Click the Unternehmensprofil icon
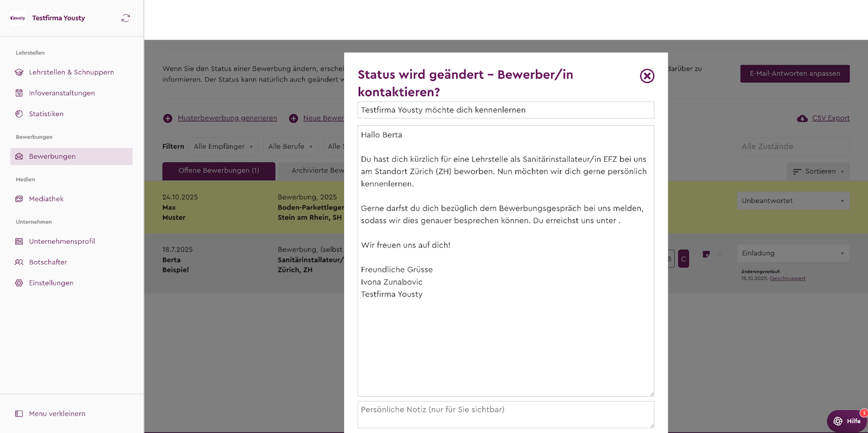Screen dimensions: 868x433 coord(19,241)
